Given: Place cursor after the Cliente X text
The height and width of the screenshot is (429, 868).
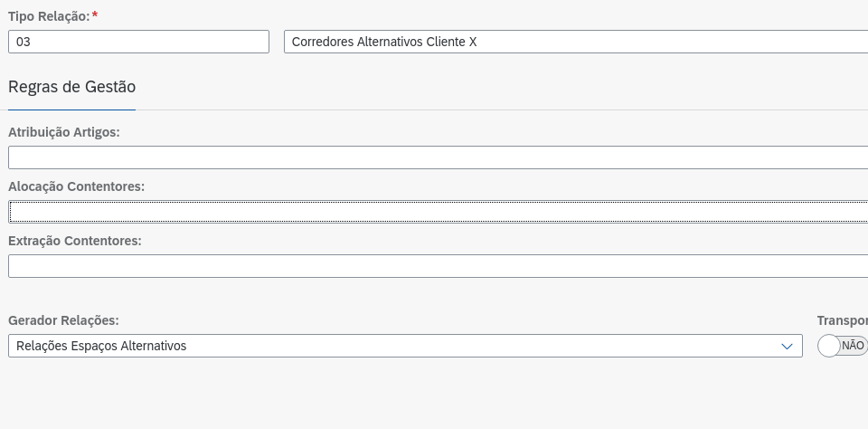Looking at the screenshot, I should pyautogui.click(x=478, y=42).
